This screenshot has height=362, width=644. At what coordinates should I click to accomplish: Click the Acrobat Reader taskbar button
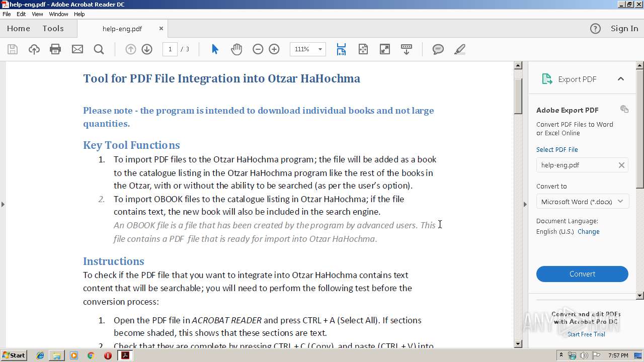(x=125, y=355)
